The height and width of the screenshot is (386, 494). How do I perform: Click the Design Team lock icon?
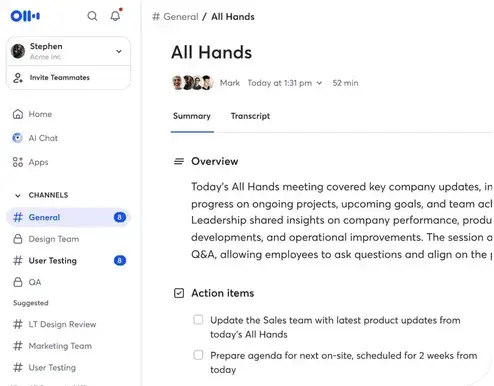coord(18,239)
